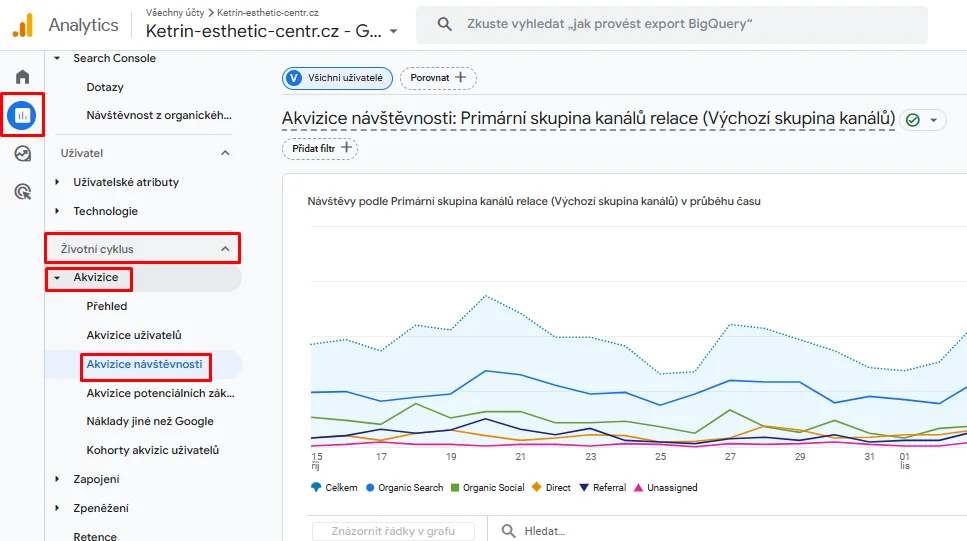967x541 pixels.
Task: Collapse the Akvizice tree node
Action: tap(57, 278)
